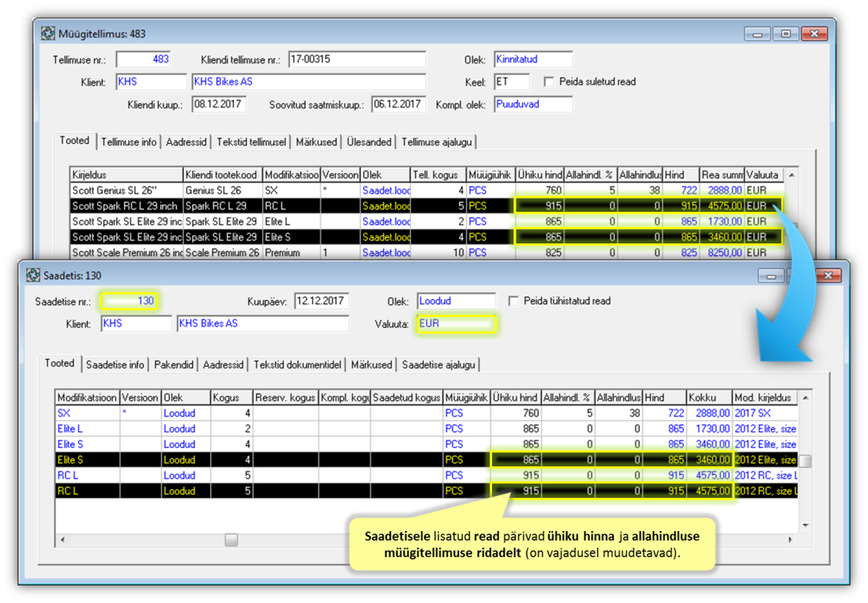Screen dimensions: 868x603
Task: Click the Reserv. kogus column header
Action: pos(286,398)
